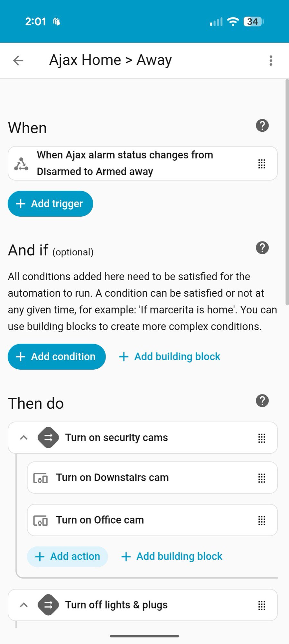289x644 pixels.
Task: Add building block in security cams sequence
Action: (172, 557)
